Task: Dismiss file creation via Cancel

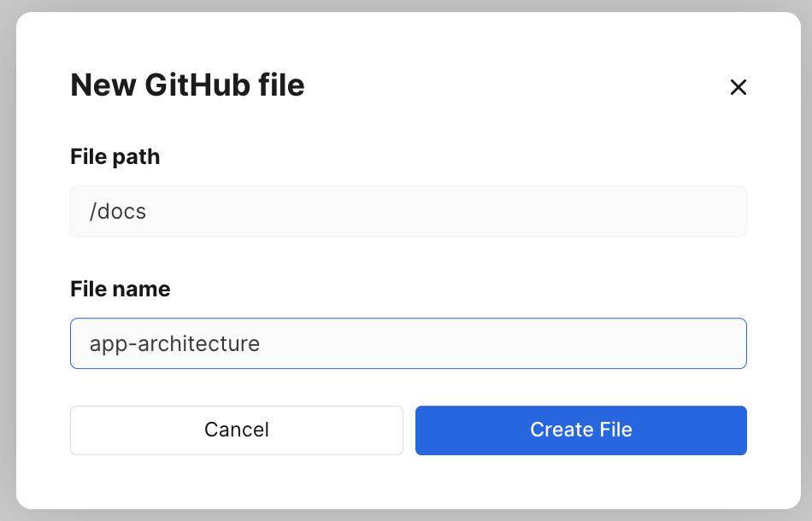Action: tap(237, 430)
